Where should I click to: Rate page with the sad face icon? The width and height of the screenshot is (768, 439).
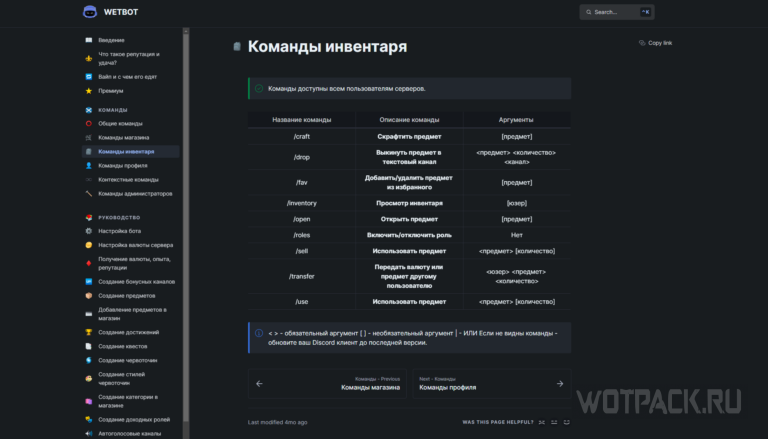tap(541, 423)
